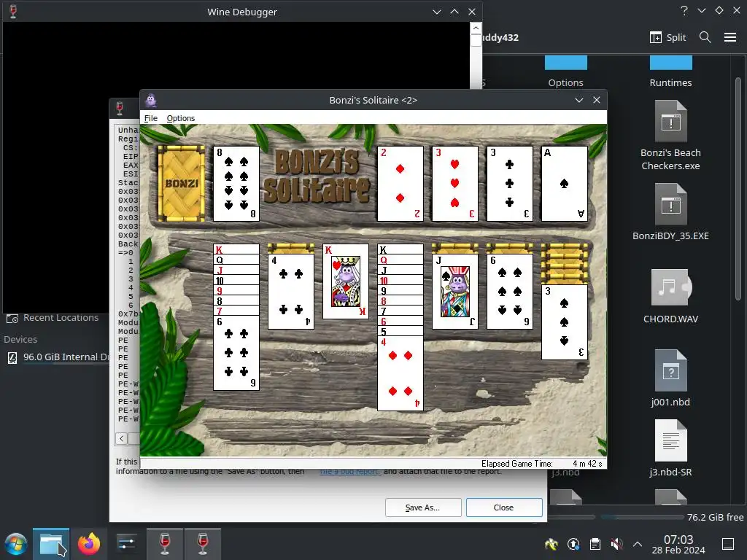Switch to first Wine taskbar entry
The height and width of the screenshot is (560, 747).
165,544
